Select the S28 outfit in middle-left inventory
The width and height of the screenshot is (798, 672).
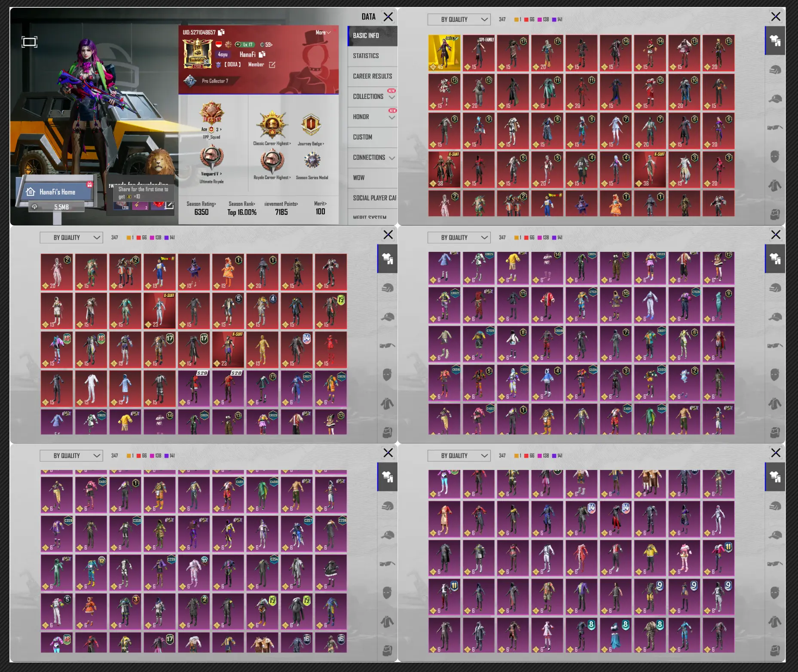[228, 388]
